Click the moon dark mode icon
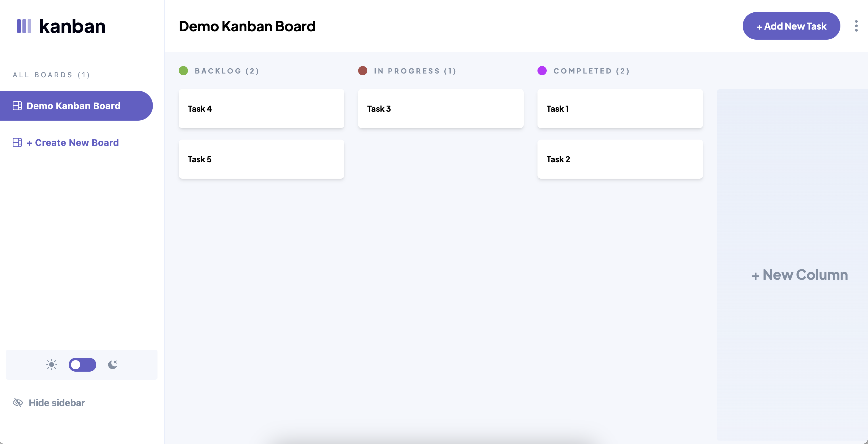The height and width of the screenshot is (444, 868). (113, 365)
